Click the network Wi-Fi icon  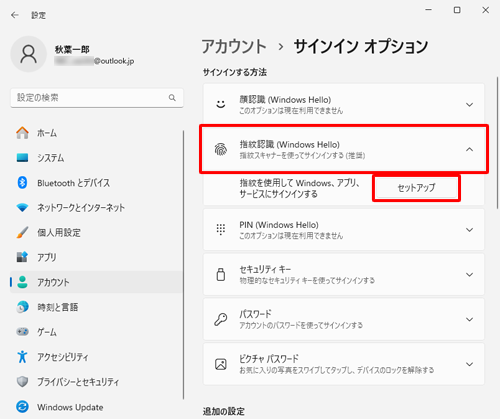point(22,208)
